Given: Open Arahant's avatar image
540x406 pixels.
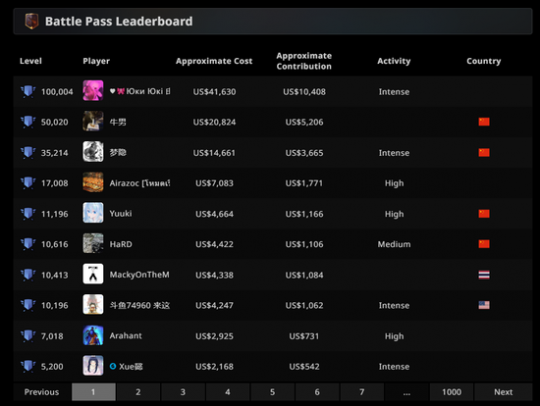Looking at the screenshot, I should 93,335.
